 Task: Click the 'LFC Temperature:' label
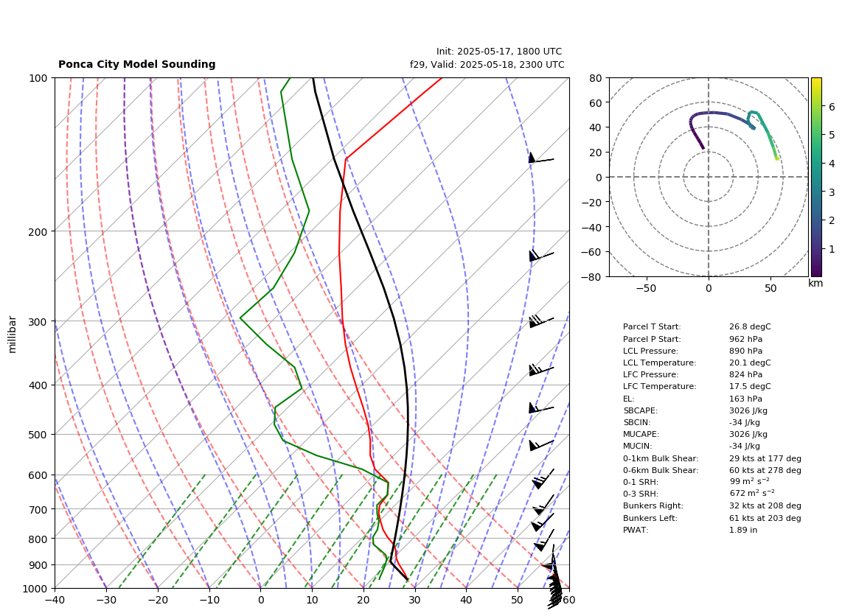click(659, 386)
